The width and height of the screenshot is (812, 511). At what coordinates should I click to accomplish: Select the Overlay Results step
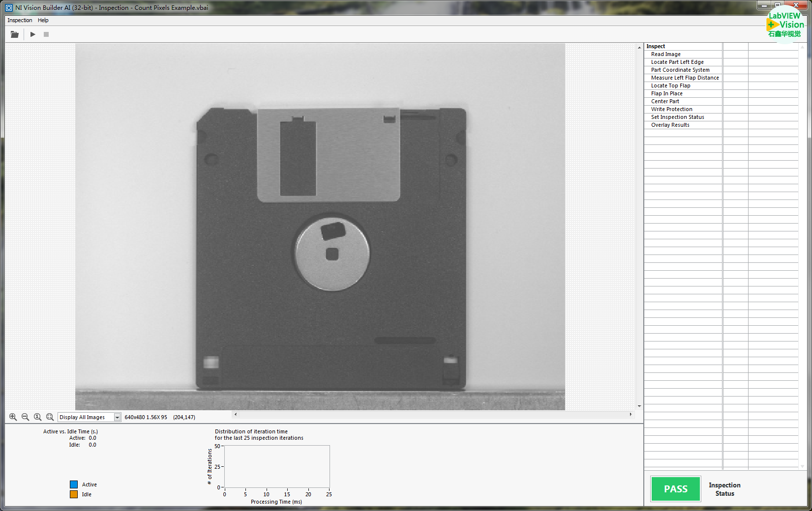coord(670,125)
